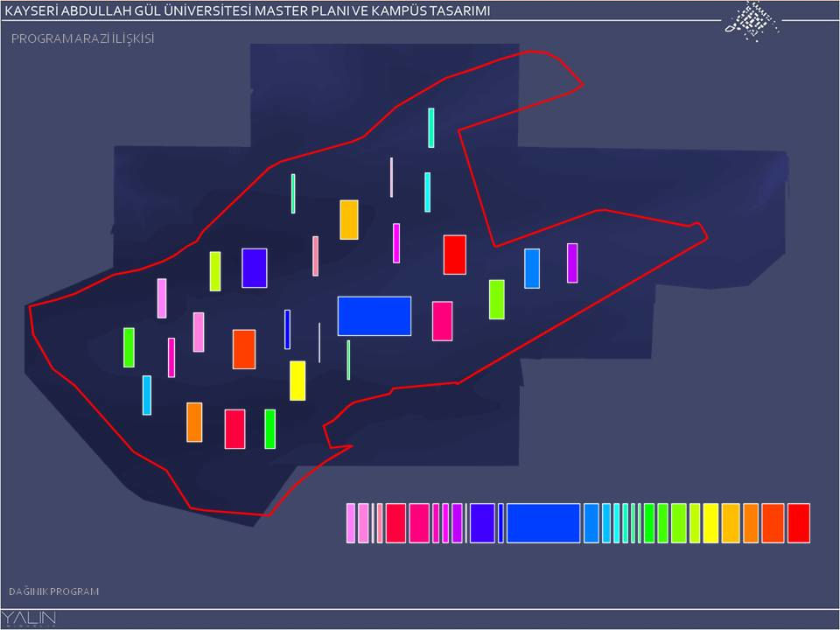Click the light blue rectangle on the map's east side
This screenshot has width=840, height=630.
tap(532, 269)
